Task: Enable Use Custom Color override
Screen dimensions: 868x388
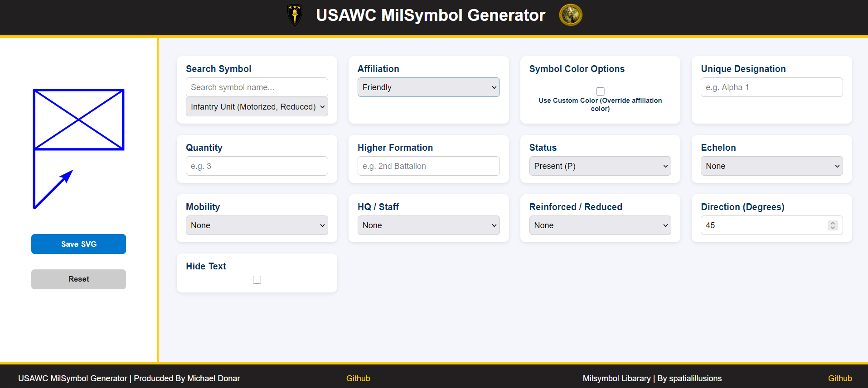Action: 600,91
